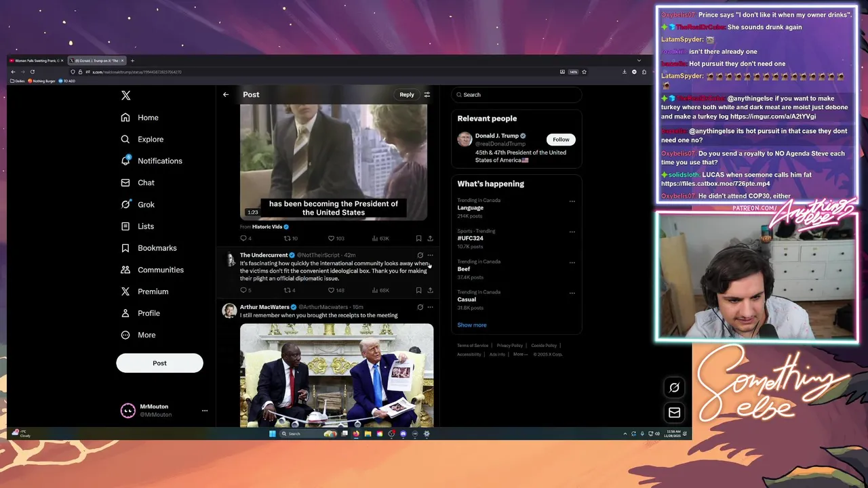Open Historic Vids source link

pyautogui.click(x=267, y=227)
